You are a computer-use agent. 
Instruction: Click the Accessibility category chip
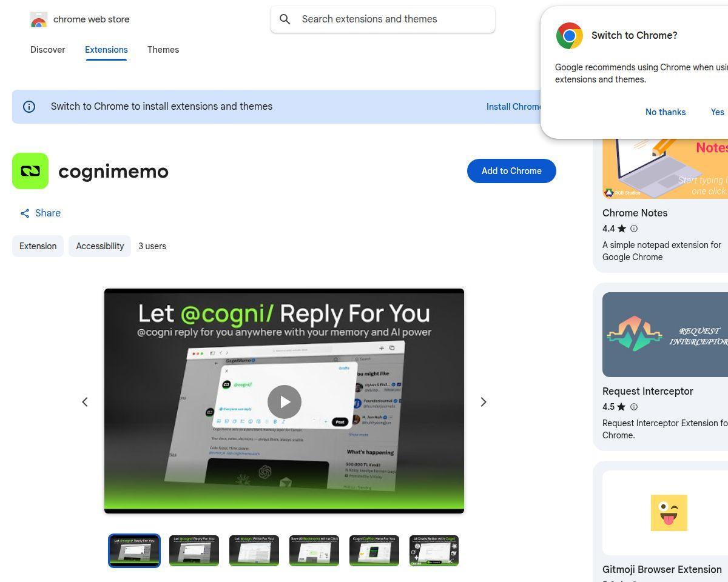[x=99, y=246]
